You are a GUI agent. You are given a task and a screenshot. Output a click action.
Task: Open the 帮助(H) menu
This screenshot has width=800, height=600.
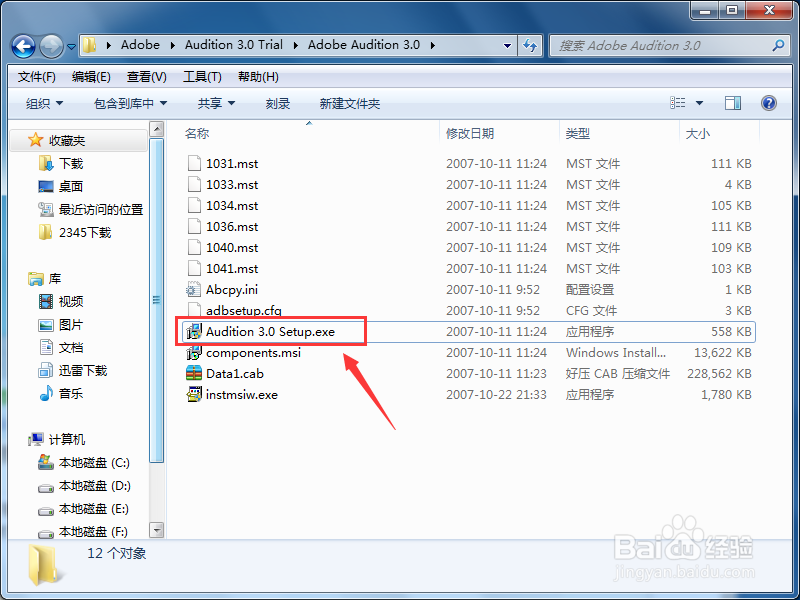(258, 77)
